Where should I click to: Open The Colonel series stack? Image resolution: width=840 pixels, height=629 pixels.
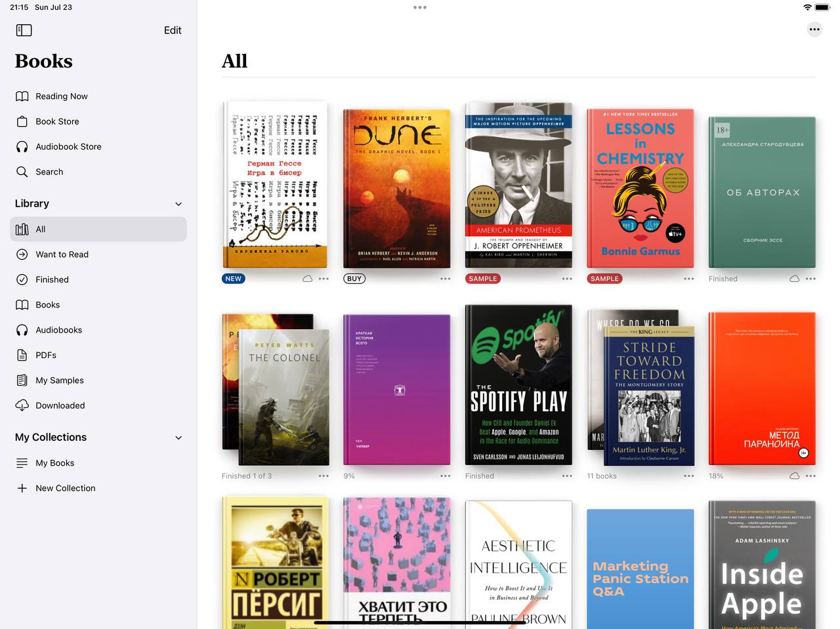point(276,390)
